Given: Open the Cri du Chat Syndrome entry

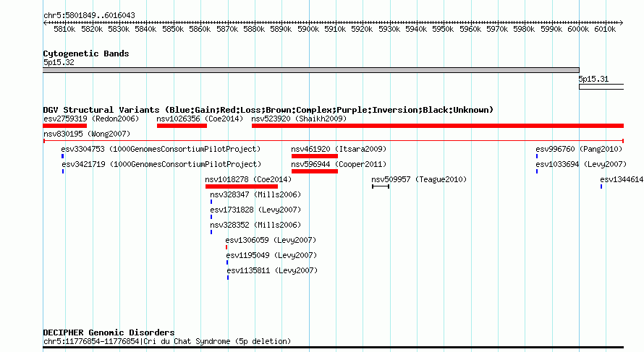Looking at the screenshot, I should click(x=167, y=342).
